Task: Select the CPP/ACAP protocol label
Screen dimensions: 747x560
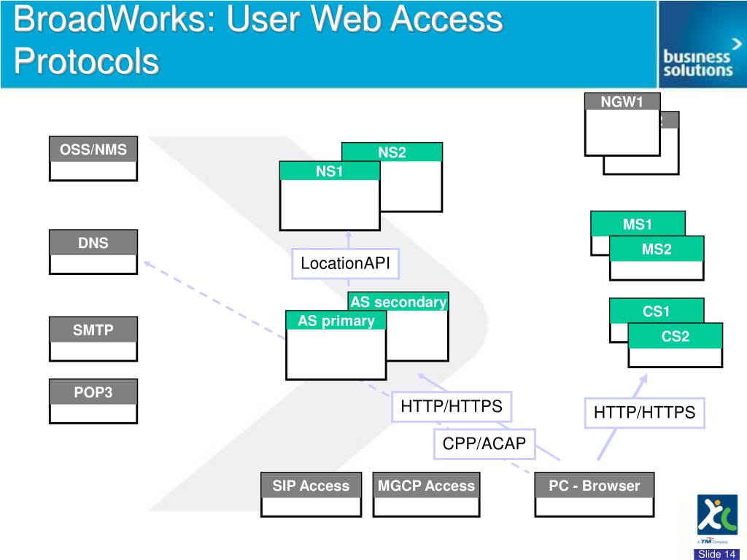Action: pos(484,444)
